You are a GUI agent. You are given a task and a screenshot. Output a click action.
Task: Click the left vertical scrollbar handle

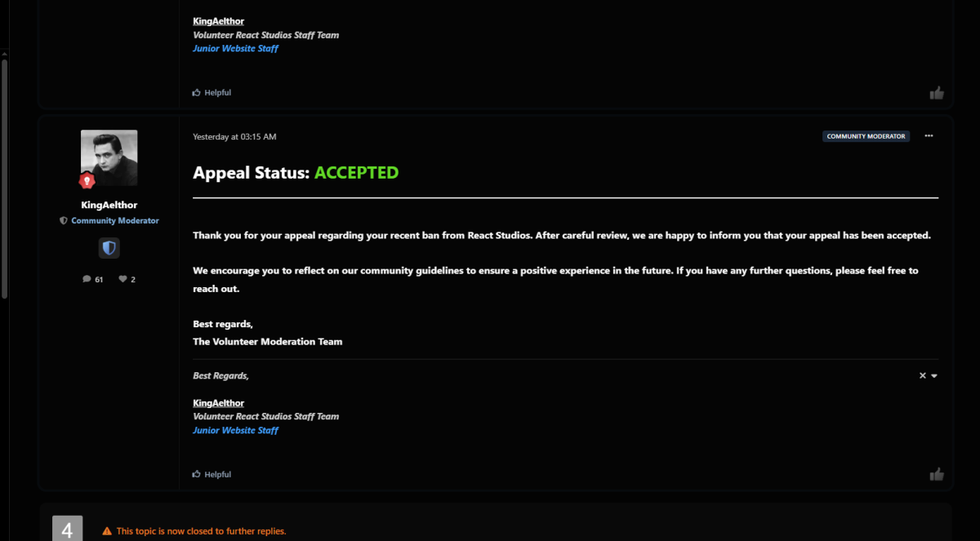(x=4, y=175)
